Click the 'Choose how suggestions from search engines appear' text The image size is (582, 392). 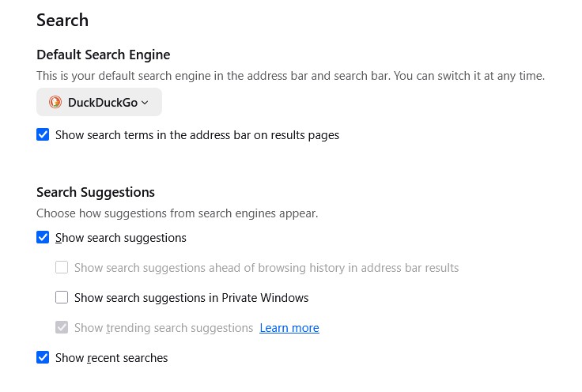pyautogui.click(x=177, y=213)
